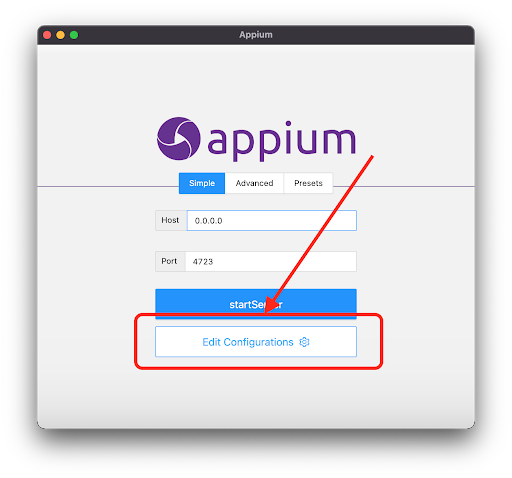Close the Appium window with red button
This screenshot has height=478, width=512.
pyautogui.click(x=47, y=35)
